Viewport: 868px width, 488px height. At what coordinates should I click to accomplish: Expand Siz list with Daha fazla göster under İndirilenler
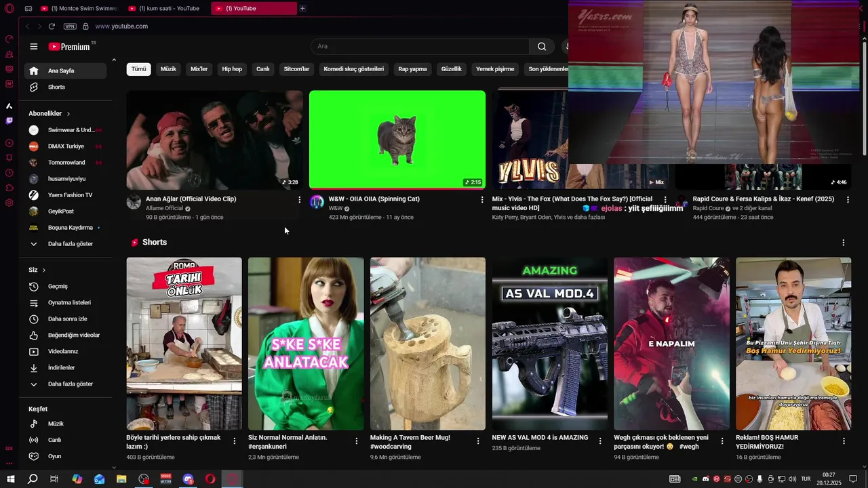pos(65,384)
